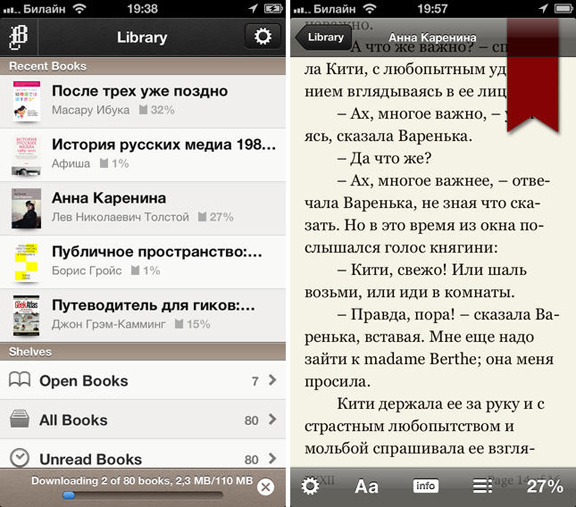Tap the 27% reading progress indicator in the reader toolbar
The image size is (576, 507).
pos(545,486)
